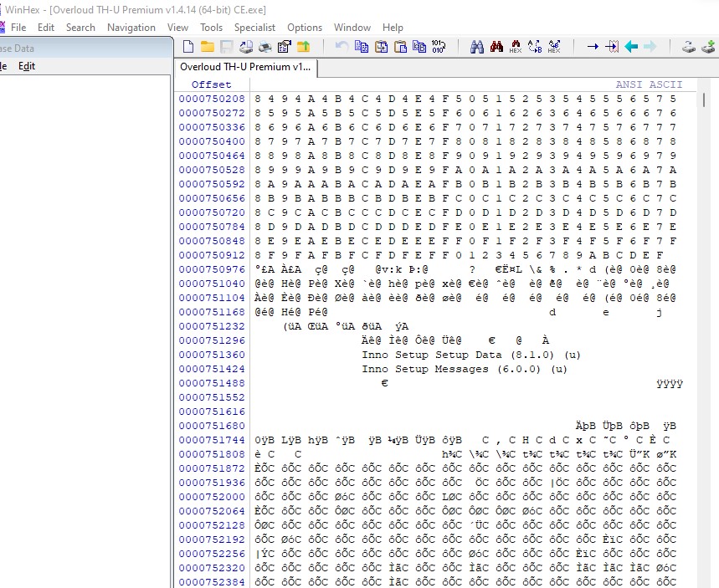Click the Clipboard write icon
The width and height of the screenshot is (719, 588).
[x=419, y=47]
